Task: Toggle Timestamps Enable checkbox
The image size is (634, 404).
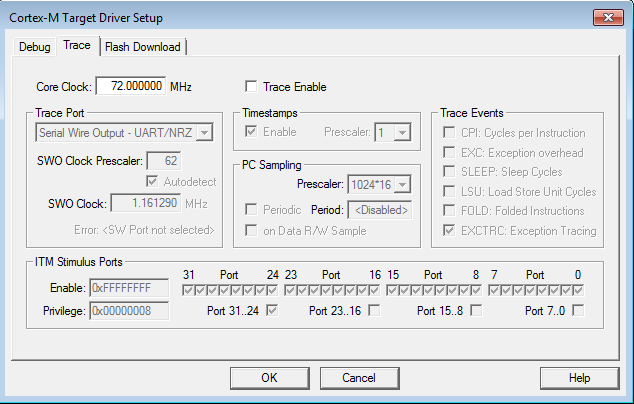Action: 251,131
